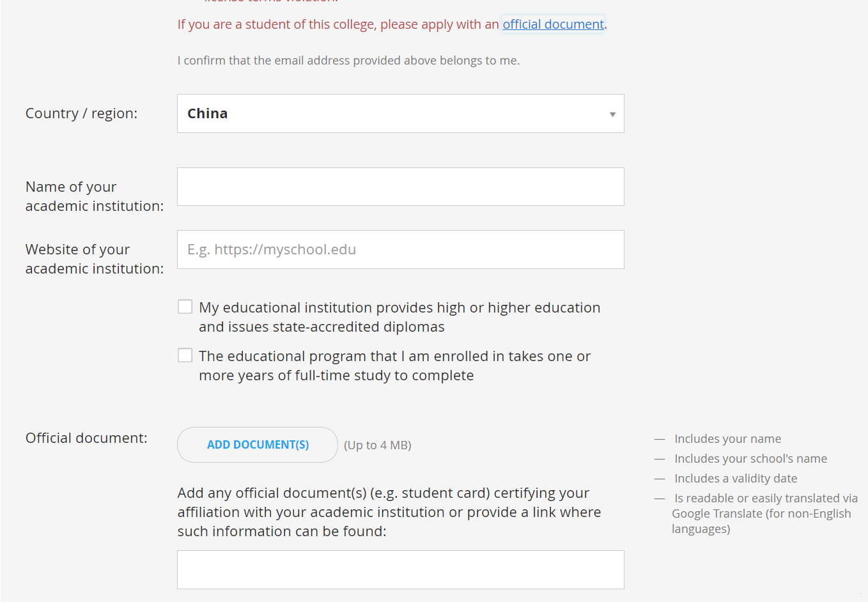The width and height of the screenshot is (868, 602).
Task: Click the Google Translate readability hint text
Action: [x=762, y=513]
